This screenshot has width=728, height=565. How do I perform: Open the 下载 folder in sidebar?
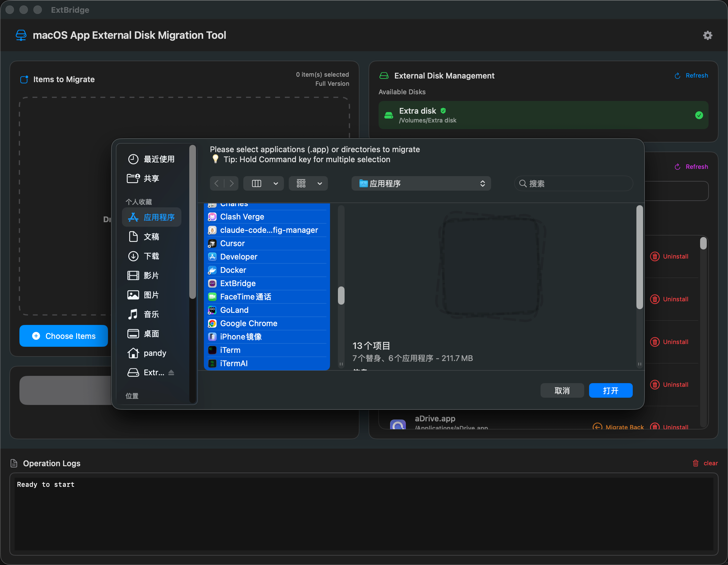pos(152,256)
